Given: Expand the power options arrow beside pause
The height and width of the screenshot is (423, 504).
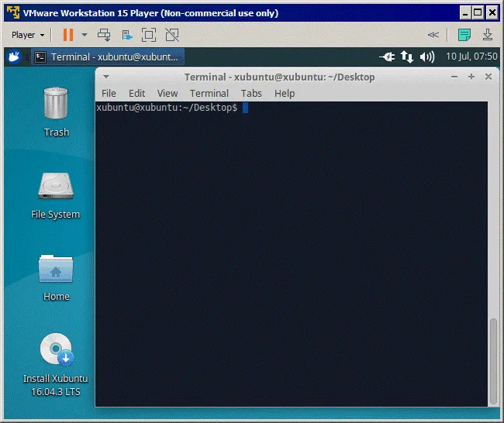Looking at the screenshot, I should click(85, 35).
